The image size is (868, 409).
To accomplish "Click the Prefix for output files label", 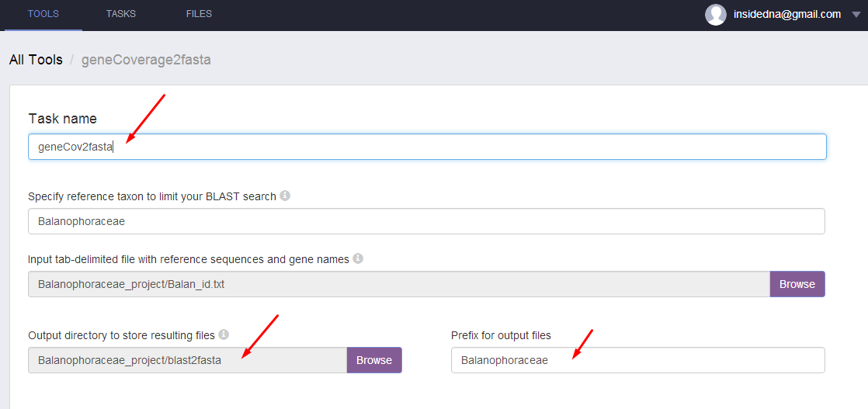I will tap(501, 335).
